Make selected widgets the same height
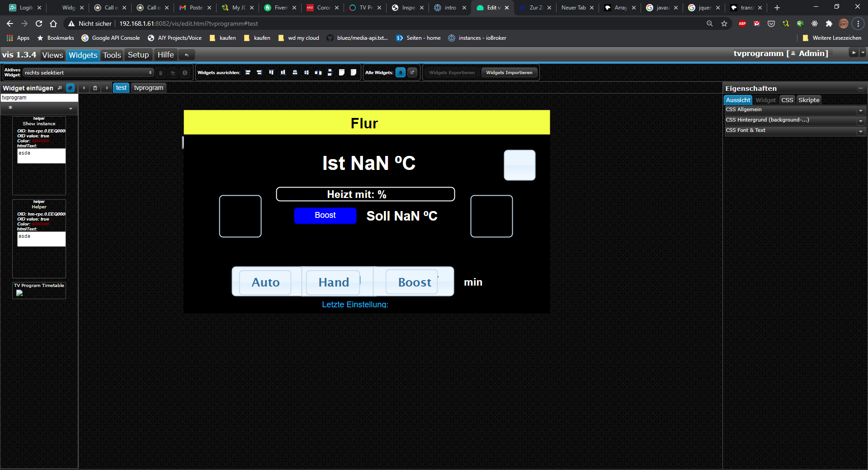The width and height of the screenshot is (868, 470). (x=354, y=72)
